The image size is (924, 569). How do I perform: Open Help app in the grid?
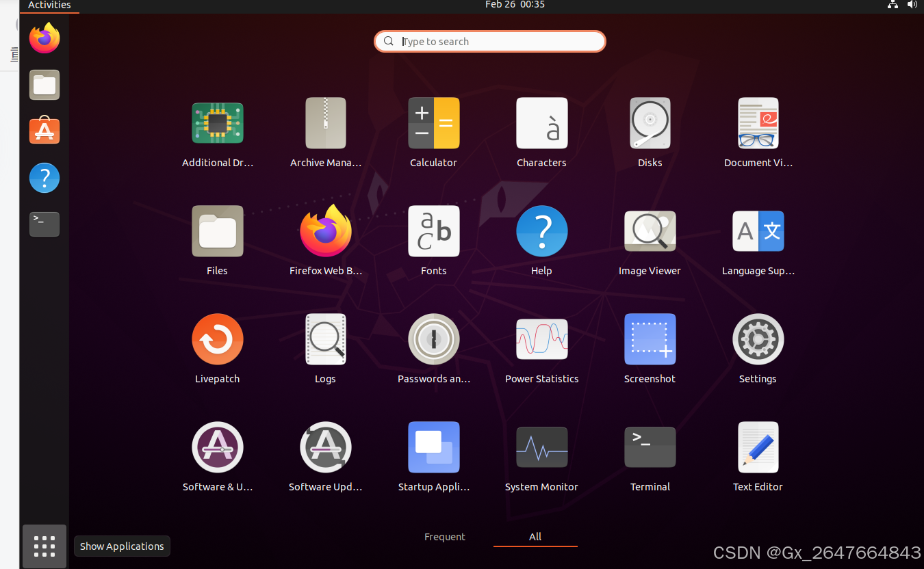pyautogui.click(x=541, y=231)
